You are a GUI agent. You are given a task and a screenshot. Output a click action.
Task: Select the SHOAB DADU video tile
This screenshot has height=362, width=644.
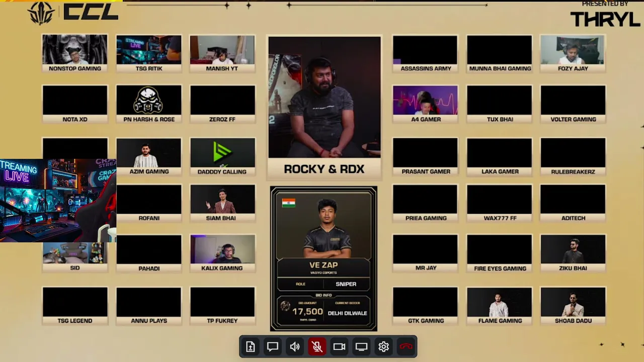(x=573, y=306)
